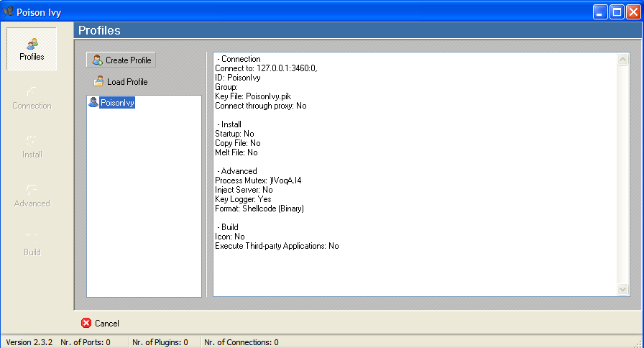Click the Nr. of Connections status bar panel
This screenshot has height=348, width=644.
[x=241, y=342]
